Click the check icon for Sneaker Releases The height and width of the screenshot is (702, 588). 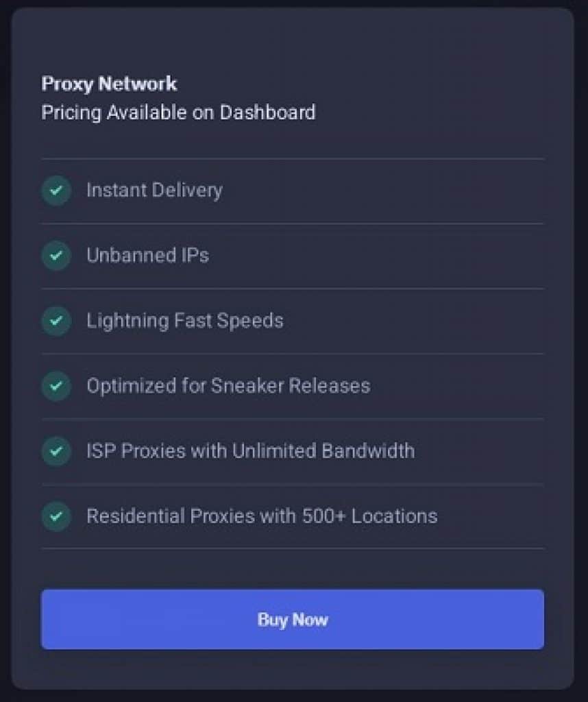(x=56, y=386)
